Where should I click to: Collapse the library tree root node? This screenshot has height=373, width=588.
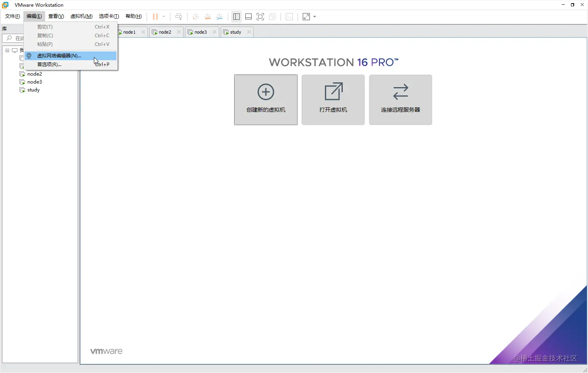point(7,50)
